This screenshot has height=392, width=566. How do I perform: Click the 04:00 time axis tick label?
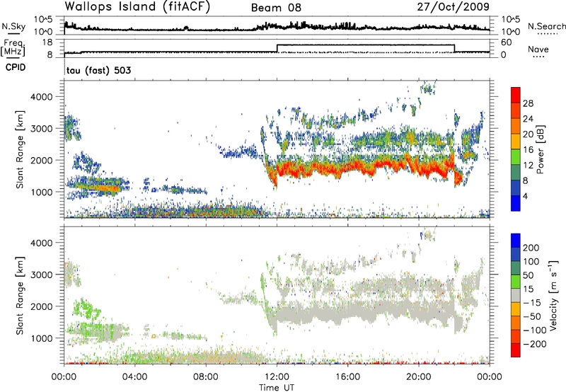point(134,377)
